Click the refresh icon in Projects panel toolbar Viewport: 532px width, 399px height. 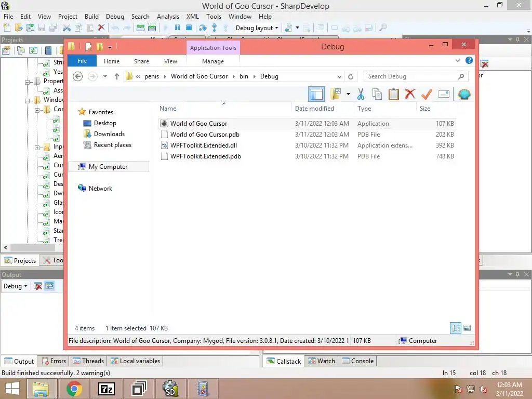33,50
